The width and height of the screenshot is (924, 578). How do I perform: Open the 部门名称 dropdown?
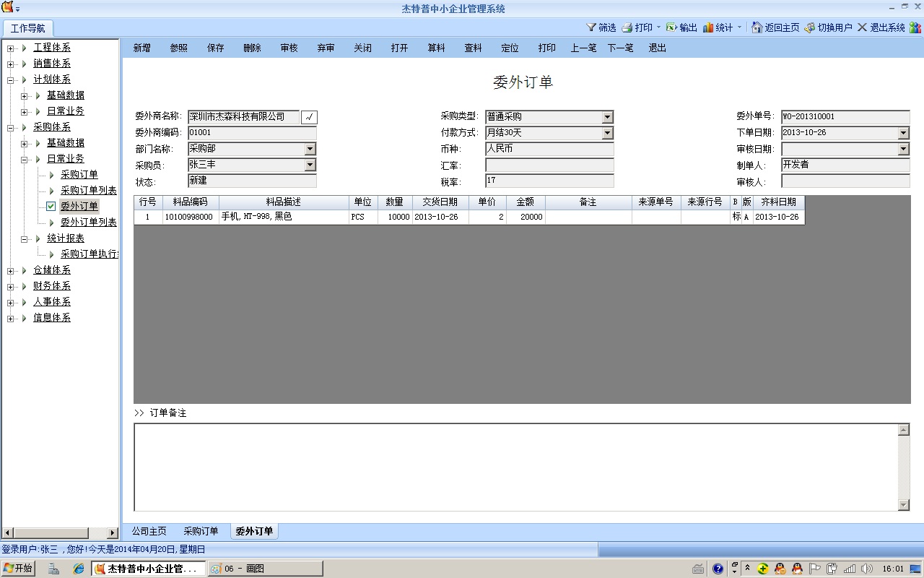click(x=310, y=149)
